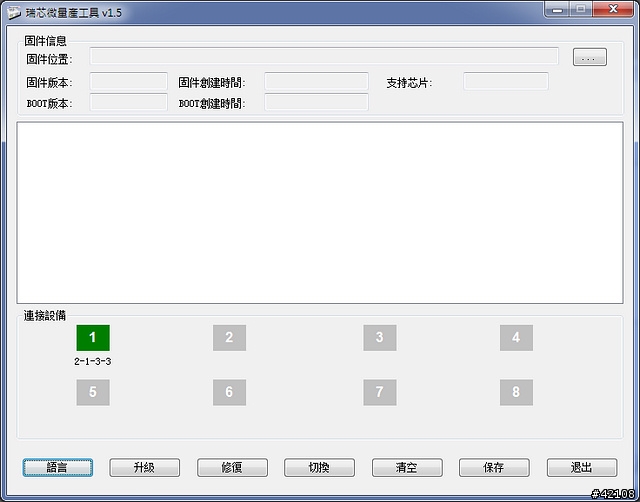
Task: Click the application icon in title bar
Action: click(x=13, y=13)
